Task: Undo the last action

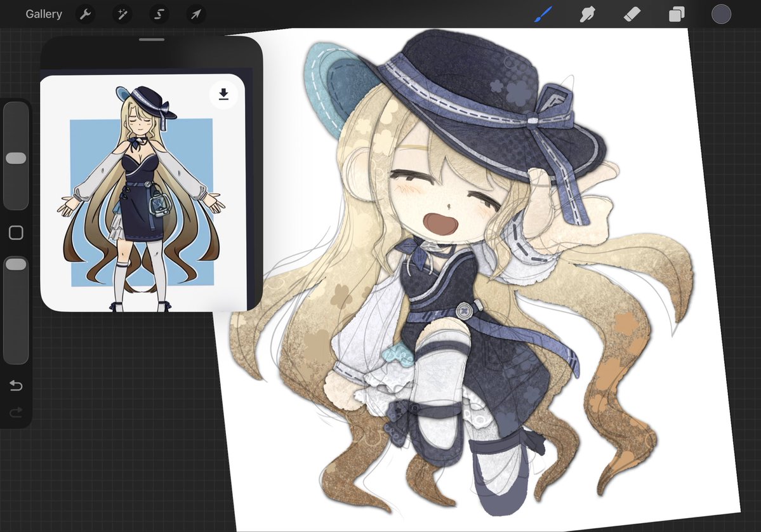Action: 16,385
